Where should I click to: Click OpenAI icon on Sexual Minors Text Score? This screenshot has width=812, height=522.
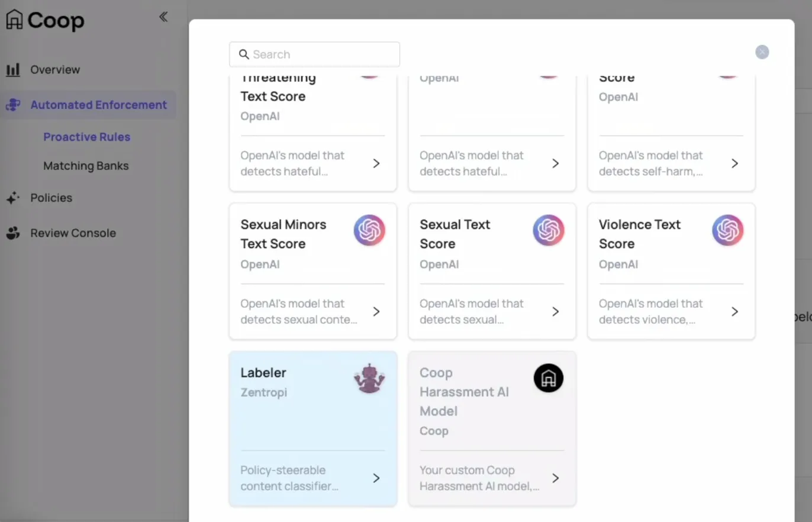click(369, 230)
